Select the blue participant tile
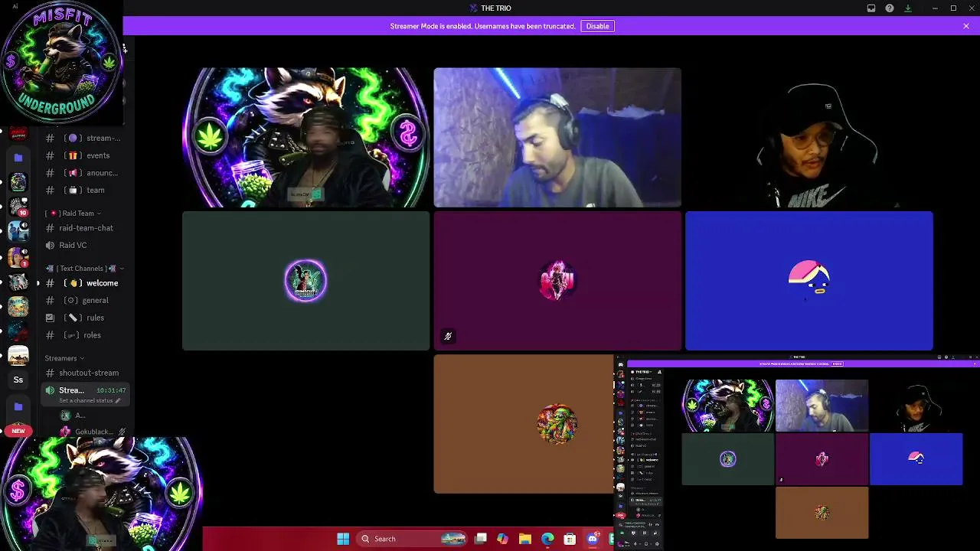 coord(809,281)
